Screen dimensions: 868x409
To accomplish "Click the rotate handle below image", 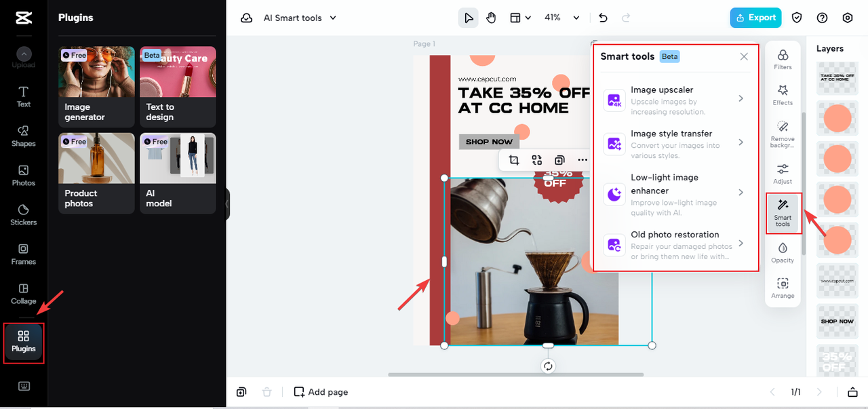I will coord(548,366).
